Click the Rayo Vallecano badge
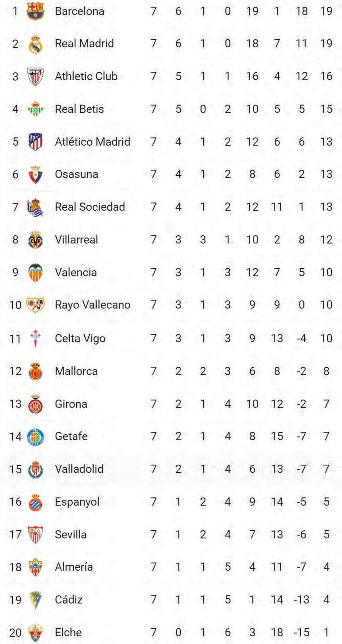The width and height of the screenshot is (342, 644). point(35,305)
